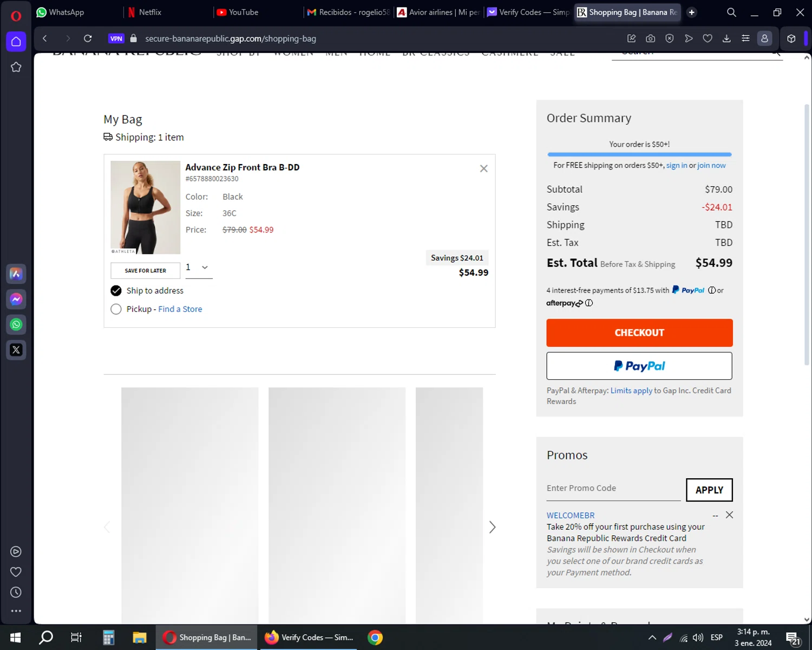
Task: Click the page vertical scrollbar
Action: 807,236
